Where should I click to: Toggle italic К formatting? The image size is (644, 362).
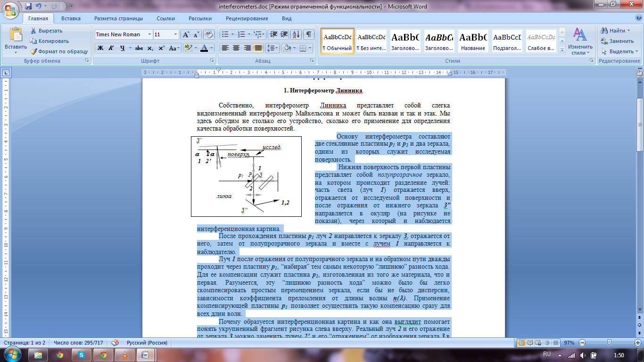tap(111, 48)
